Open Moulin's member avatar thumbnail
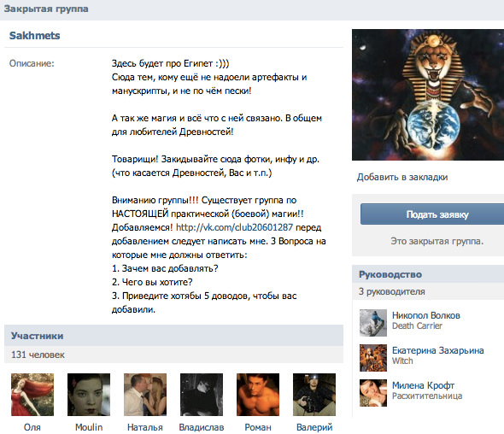 pos(89,395)
